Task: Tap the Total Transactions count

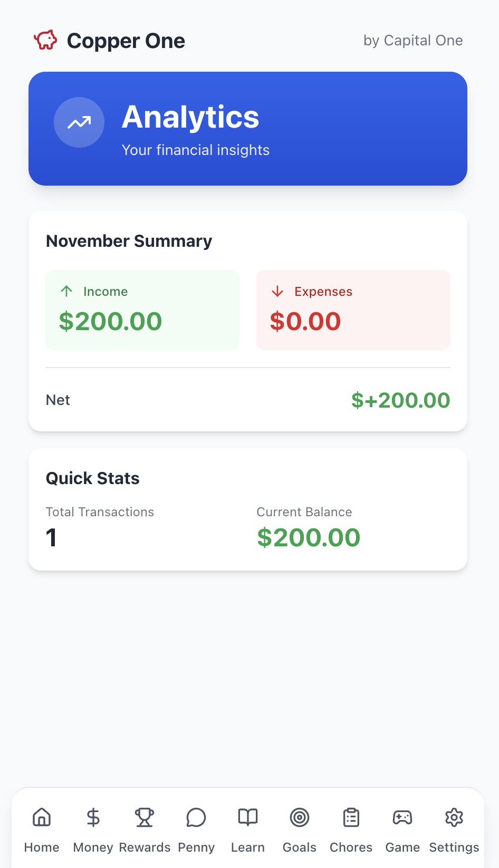Action: [52, 538]
